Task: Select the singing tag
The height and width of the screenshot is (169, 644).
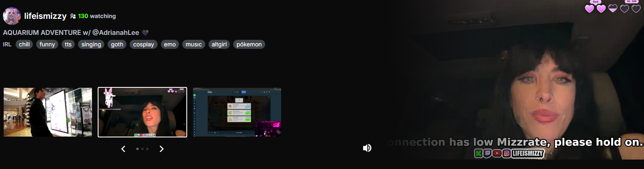Action: tap(91, 44)
